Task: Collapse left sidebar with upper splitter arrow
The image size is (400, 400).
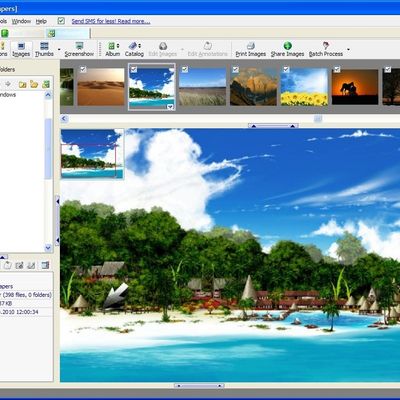Action: pyautogui.click(x=57, y=201)
